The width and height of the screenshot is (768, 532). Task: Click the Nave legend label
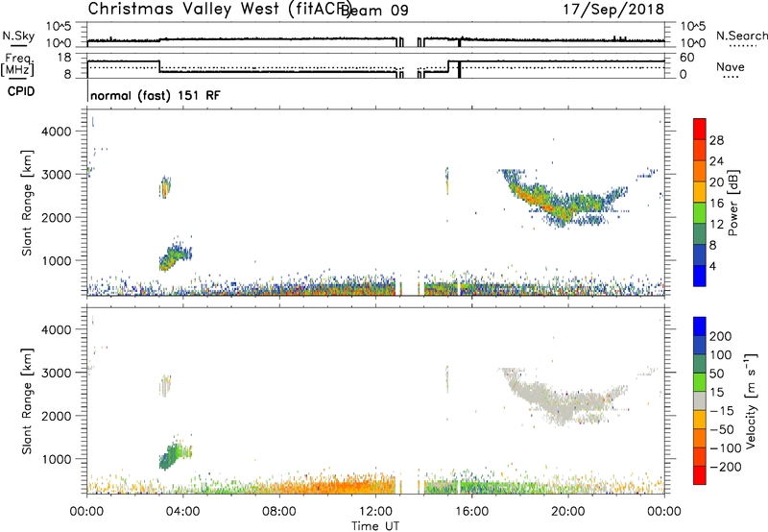point(731,66)
